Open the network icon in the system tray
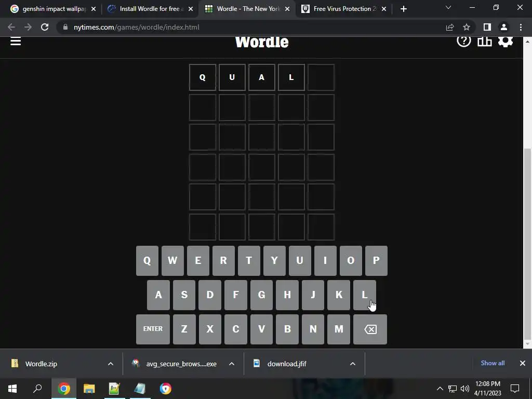Viewport: 532px width, 399px height. click(453, 389)
